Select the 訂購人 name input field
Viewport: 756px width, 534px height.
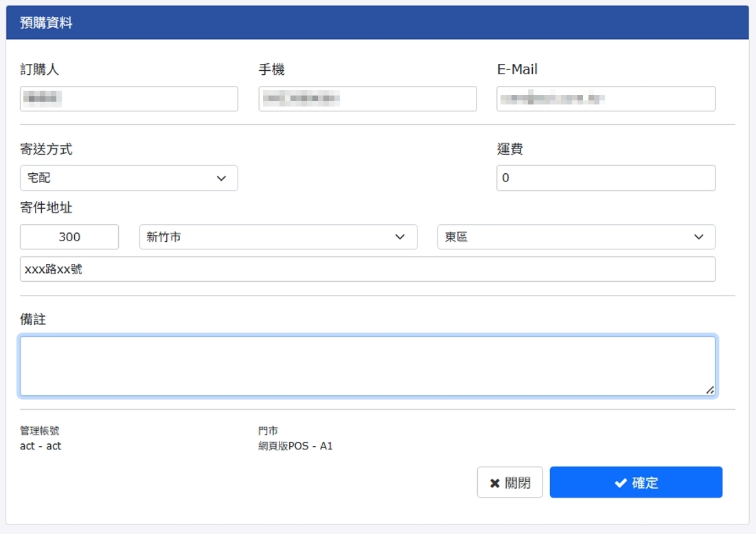128,98
